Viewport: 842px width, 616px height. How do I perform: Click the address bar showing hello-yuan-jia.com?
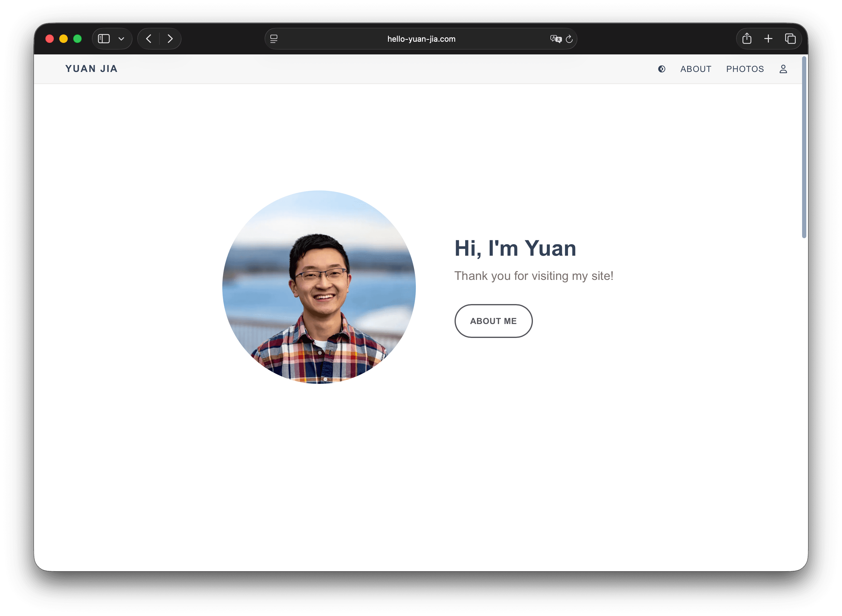(x=421, y=39)
